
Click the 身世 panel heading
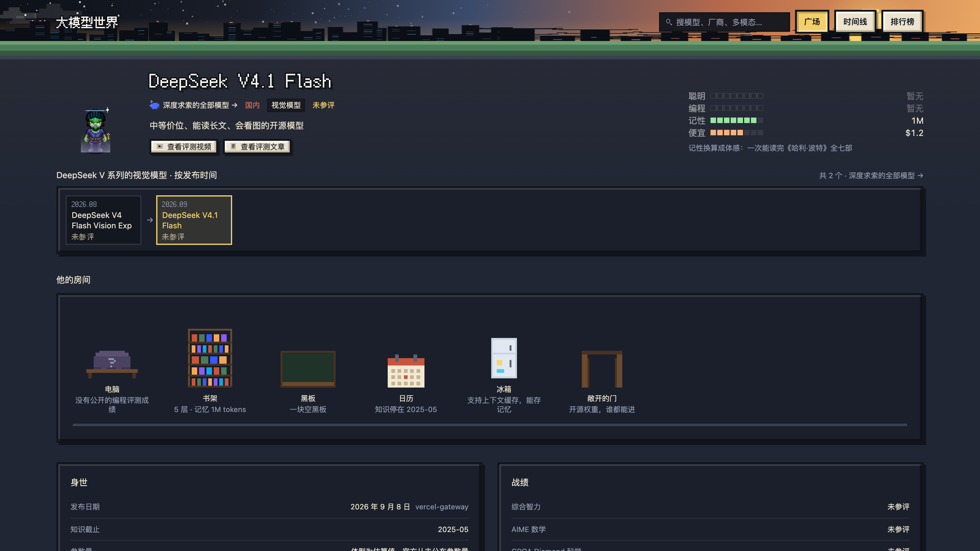click(x=79, y=482)
